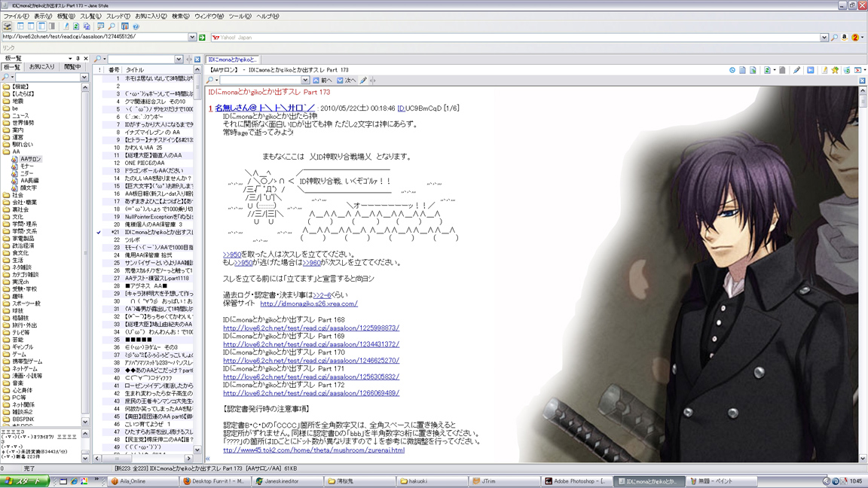The image size is (868, 488).
Task: Click the pencil write-reply icon in thread toolbar
Action: tap(796, 70)
